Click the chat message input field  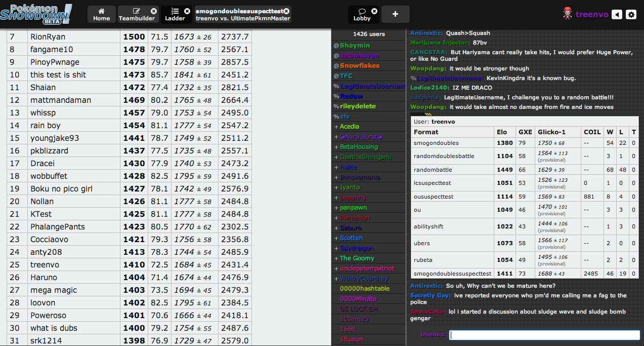pyautogui.click(x=544, y=335)
